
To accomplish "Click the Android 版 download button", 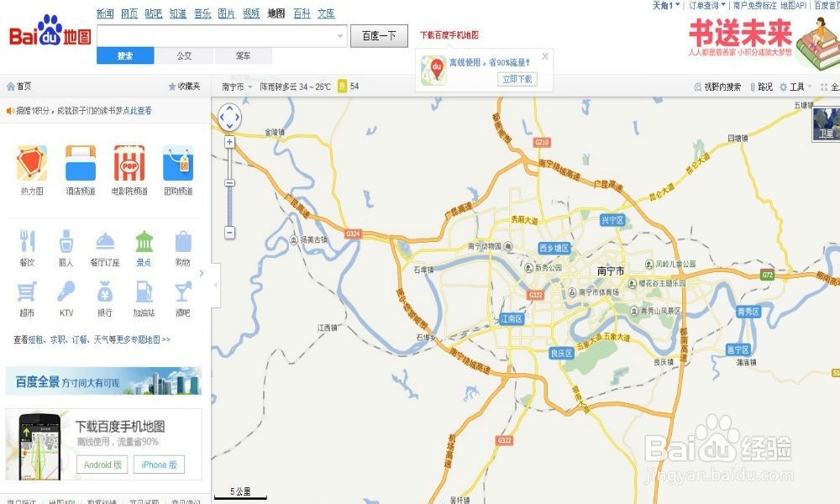I will click(x=102, y=465).
